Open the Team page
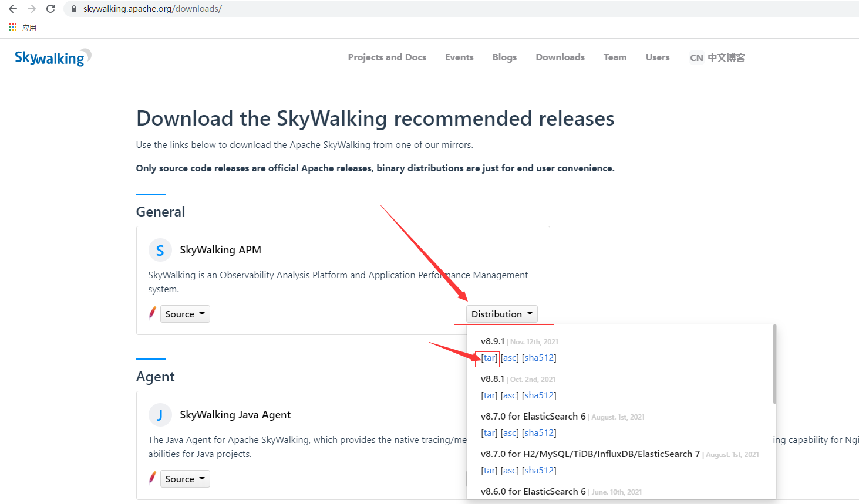Viewport: 859px width, 504px height. 615,57
